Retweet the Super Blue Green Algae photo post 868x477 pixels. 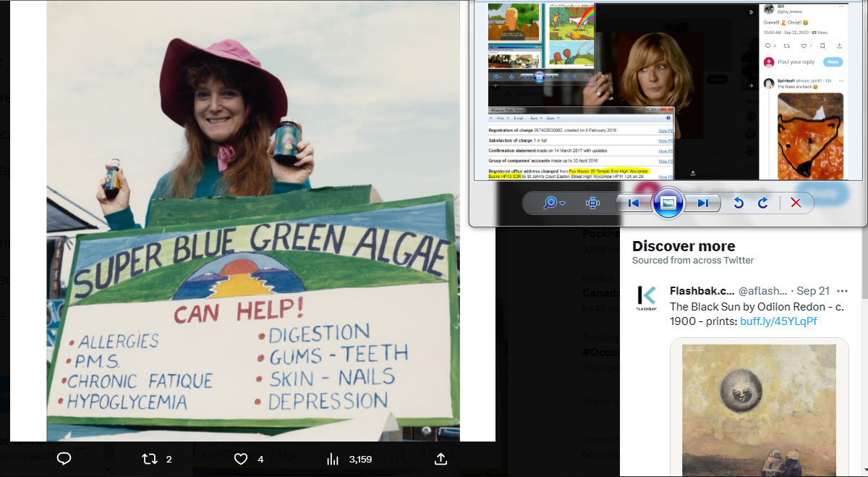[x=150, y=459]
